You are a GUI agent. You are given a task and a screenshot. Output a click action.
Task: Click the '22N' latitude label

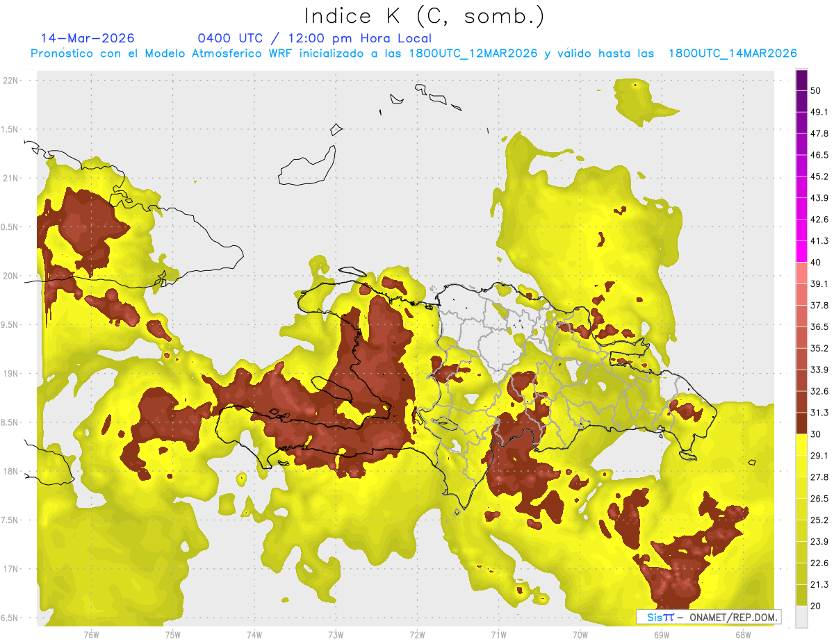(11, 81)
